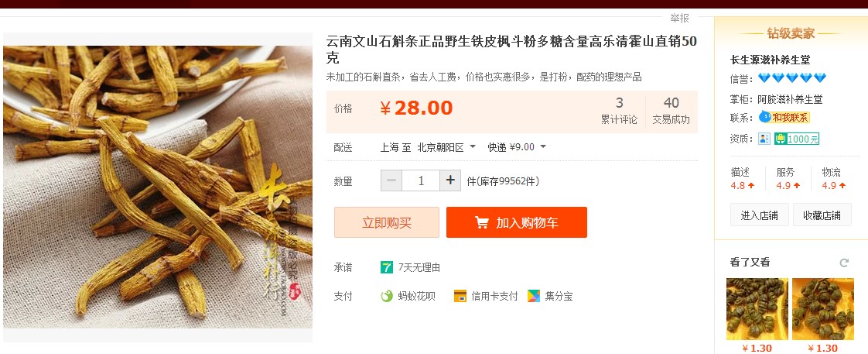868x354 pixels.
Task: Click the 1000元 deposit guarantee badge
Action: pos(797,139)
